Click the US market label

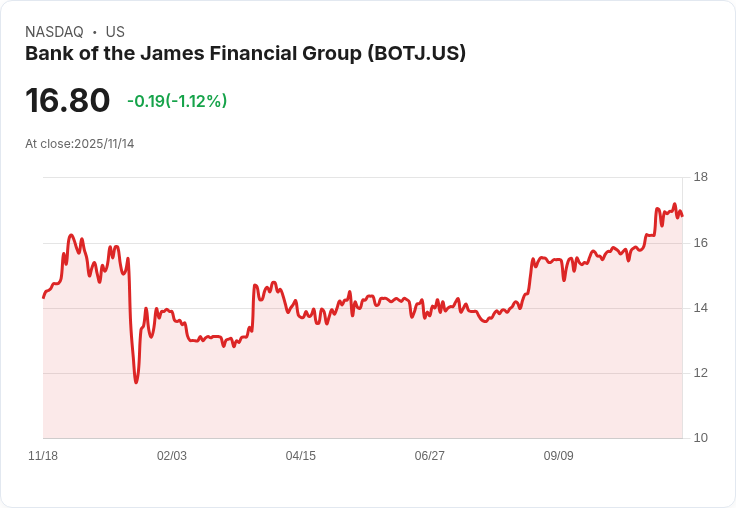pyautogui.click(x=115, y=32)
